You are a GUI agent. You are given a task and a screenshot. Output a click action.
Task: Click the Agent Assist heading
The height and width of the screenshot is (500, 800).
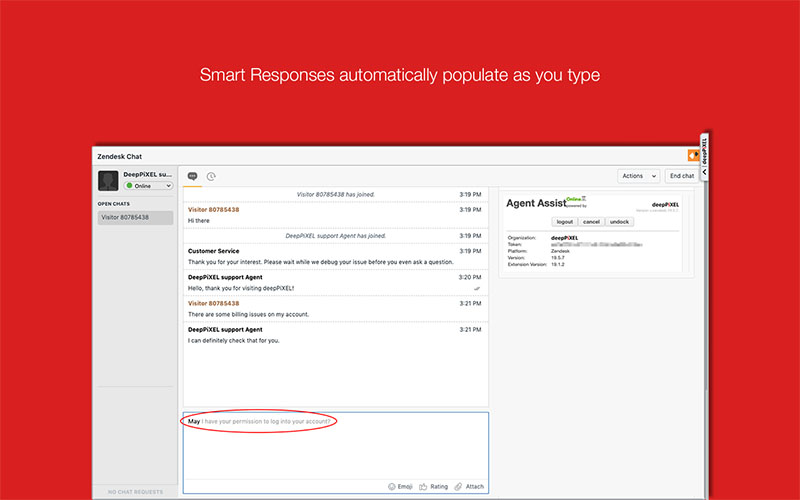click(536, 203)
